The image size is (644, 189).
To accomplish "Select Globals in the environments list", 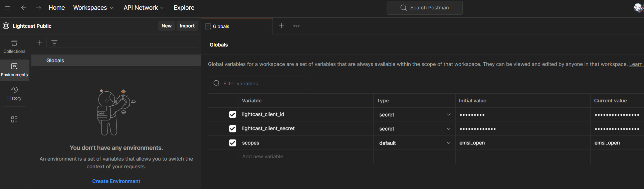I will [x=116, y=61].
